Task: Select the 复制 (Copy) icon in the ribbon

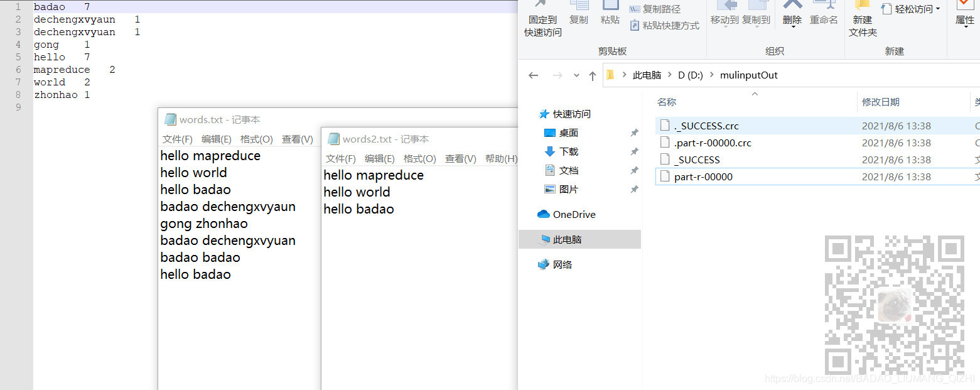Action: [578, 14]
